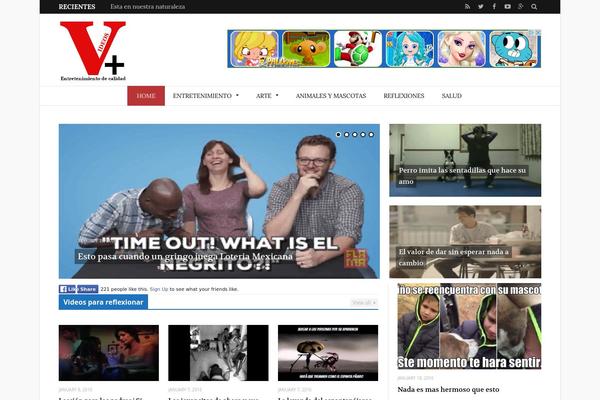Select the second slider dot
Screen dimensions: 600x400
(346, 134)
